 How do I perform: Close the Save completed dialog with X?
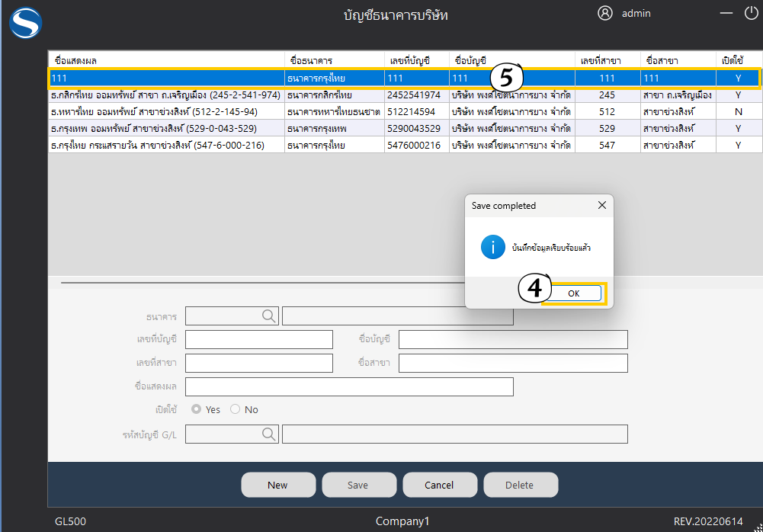[x=601, y=206]
